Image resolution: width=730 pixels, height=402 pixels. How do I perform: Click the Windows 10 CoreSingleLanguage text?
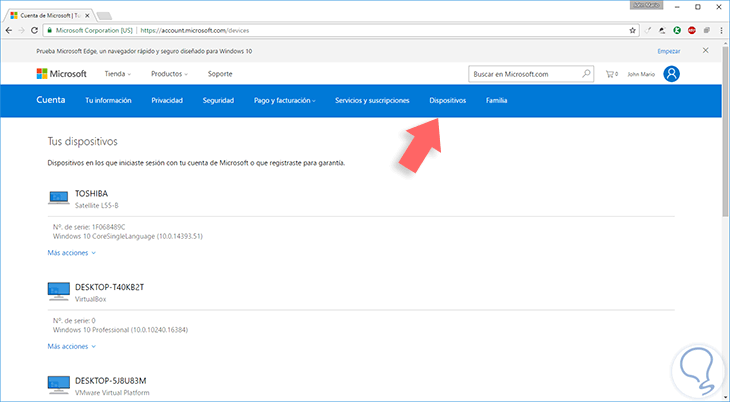pos(128,236)
